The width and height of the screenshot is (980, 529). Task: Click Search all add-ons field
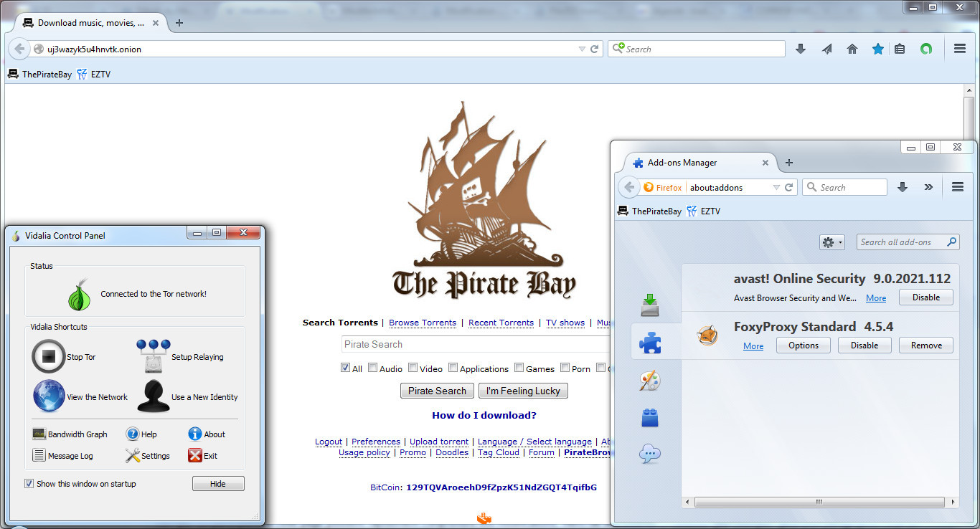pyautogui.click(x=908, y=242)
